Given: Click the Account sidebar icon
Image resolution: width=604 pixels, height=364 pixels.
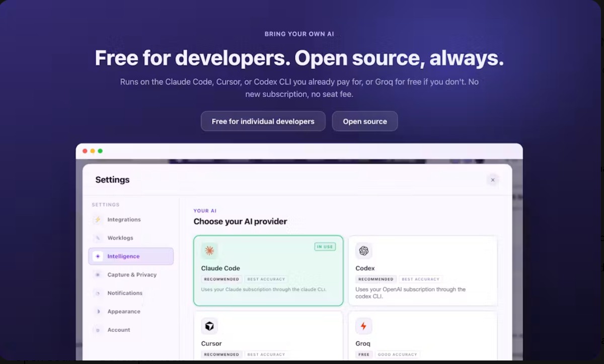Looking at the screenshot, I should 98,330.
